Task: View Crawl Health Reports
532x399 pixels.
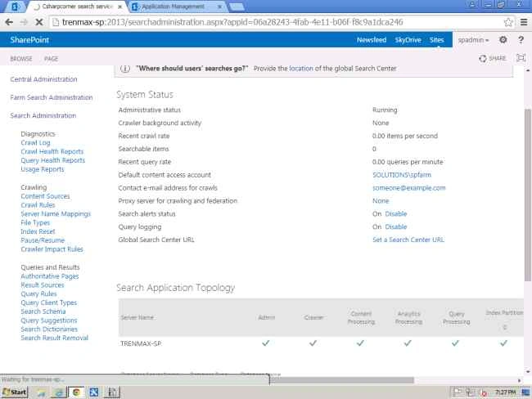Action: tap(52, 151)
